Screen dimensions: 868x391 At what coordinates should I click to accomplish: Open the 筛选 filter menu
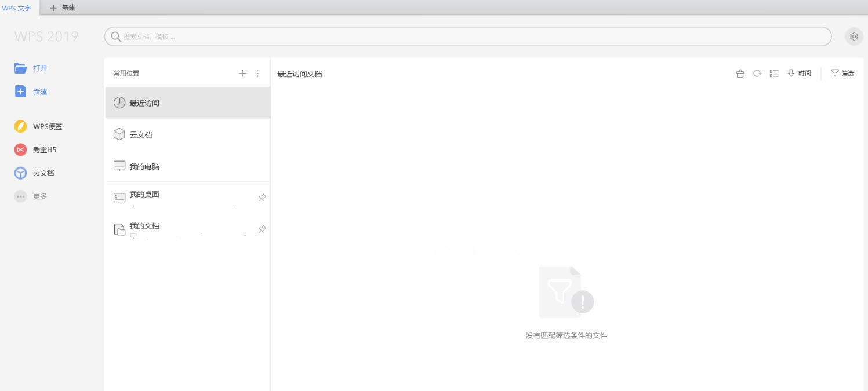pyautogui.click(x=842, y=74)
